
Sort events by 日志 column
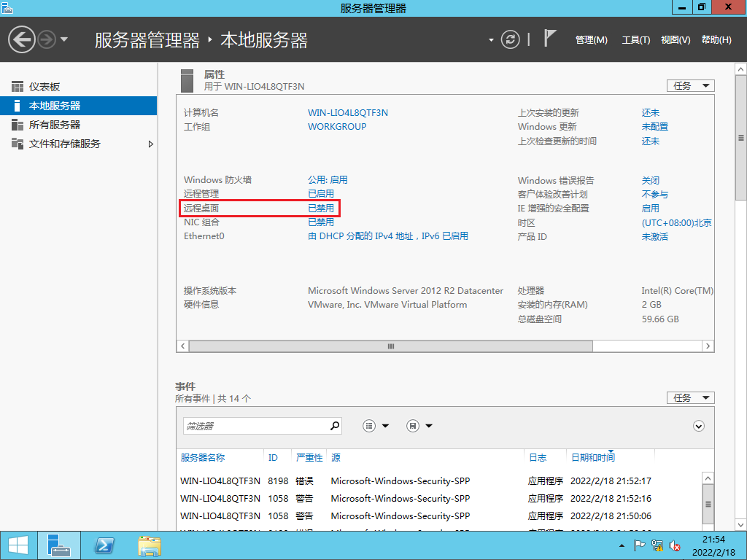coord(538,458)
